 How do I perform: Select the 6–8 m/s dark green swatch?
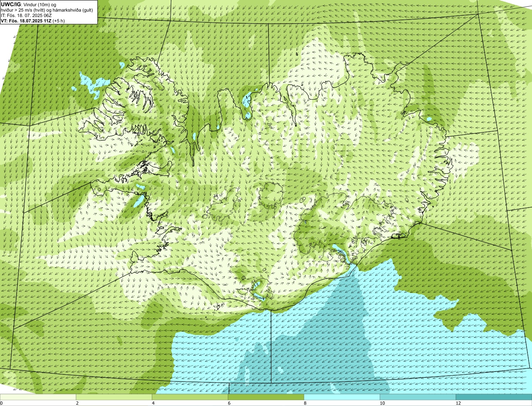[x=266, y=397]
